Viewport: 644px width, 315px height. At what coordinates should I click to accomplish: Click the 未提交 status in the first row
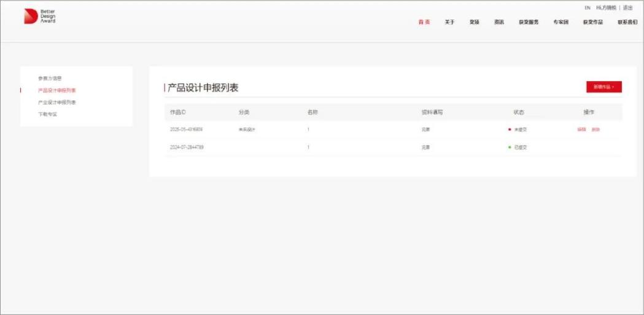(518, 130)
